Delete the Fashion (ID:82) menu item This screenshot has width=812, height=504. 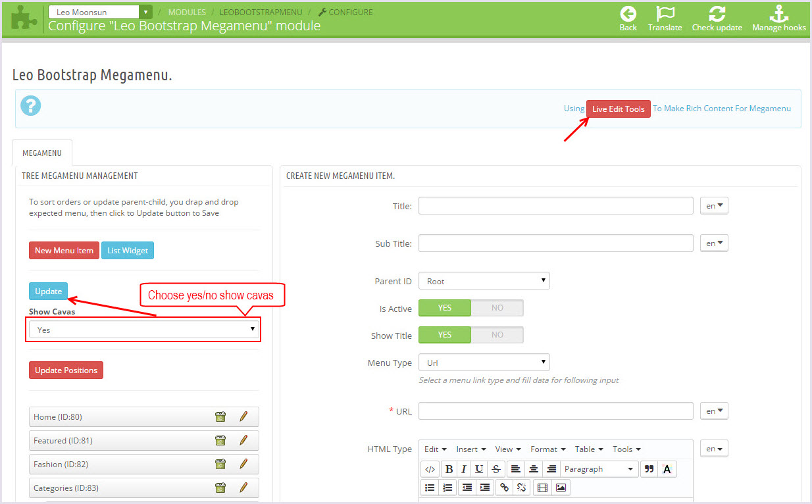[x=220, y=464]
